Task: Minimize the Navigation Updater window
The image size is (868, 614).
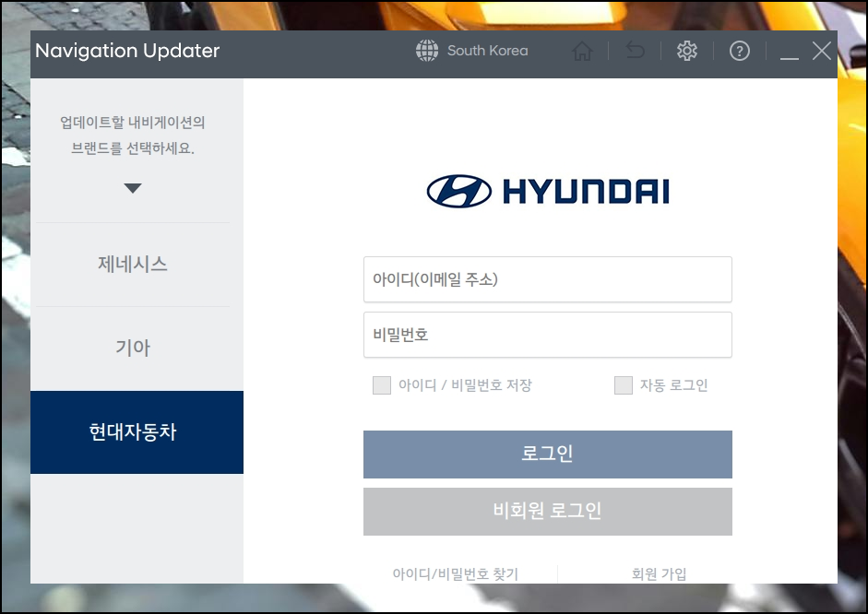Action: point(790,57)
